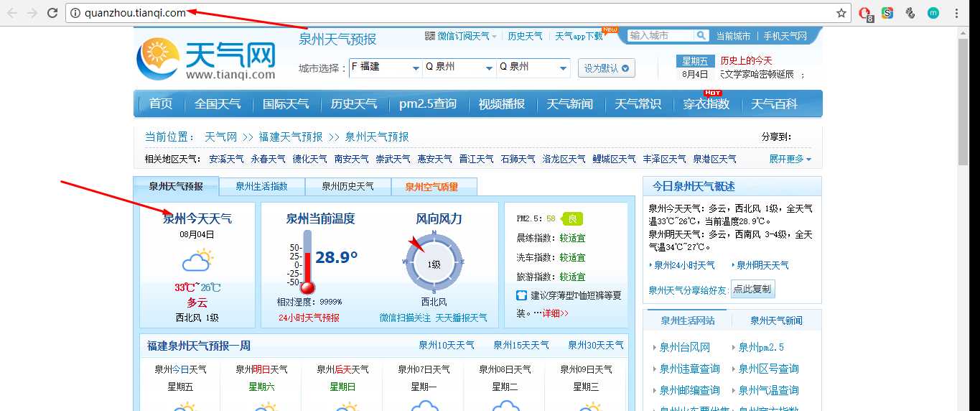Click the 天天播报天气 link
This screenshot has width=980, height=411.
(461, 318)
